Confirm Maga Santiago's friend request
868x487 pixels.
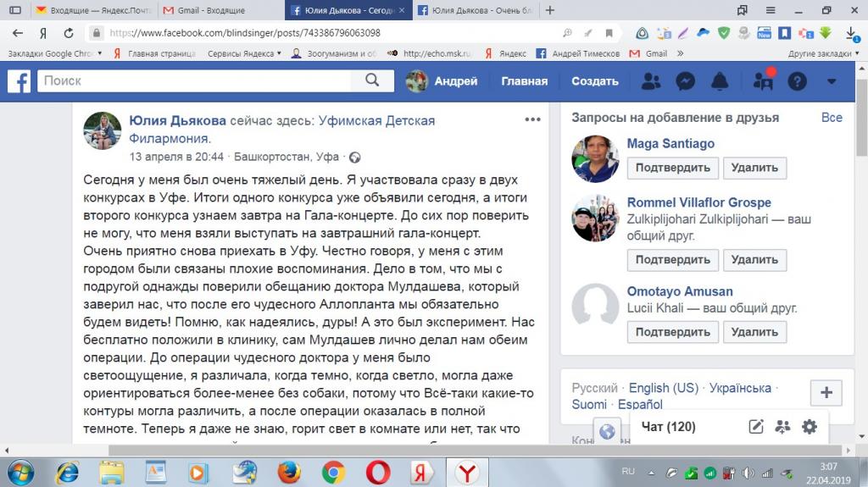[672, 168]
